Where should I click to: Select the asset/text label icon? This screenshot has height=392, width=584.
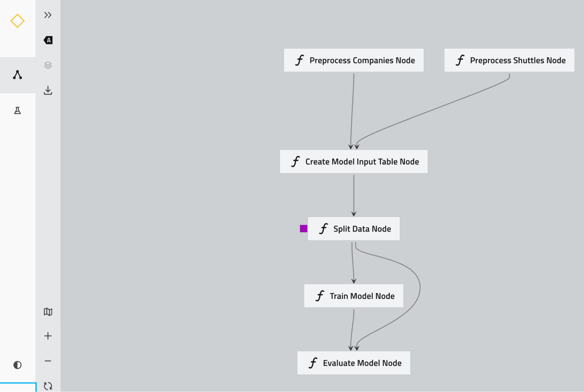[x=48, y=40]
